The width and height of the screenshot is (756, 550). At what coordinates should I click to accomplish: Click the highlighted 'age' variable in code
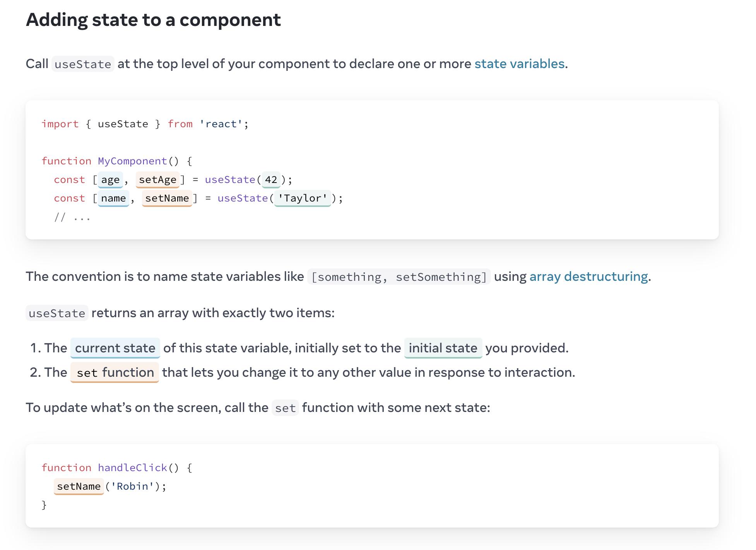coord(110,179)
